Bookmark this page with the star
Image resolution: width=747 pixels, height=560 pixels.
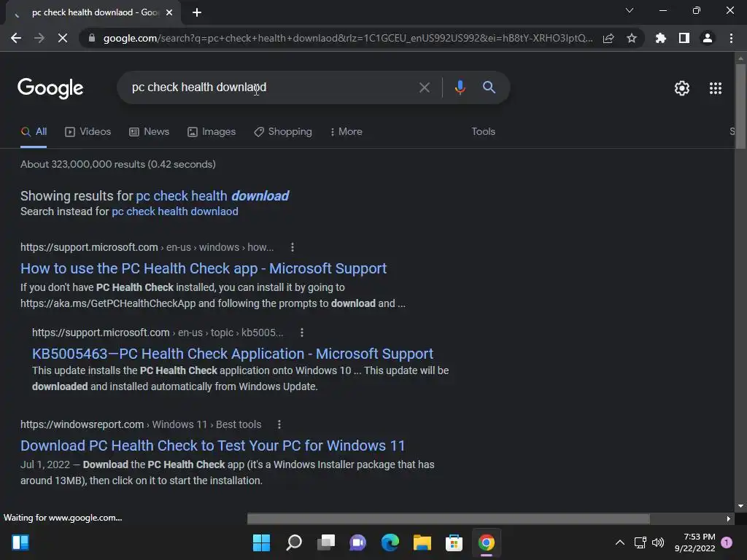[632, 38]
